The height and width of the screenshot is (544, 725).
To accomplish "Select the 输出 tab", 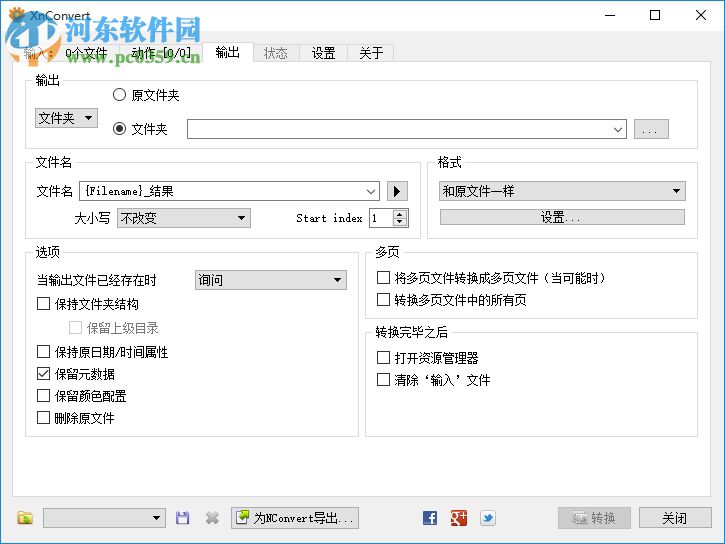I will [x=228, y=52].
